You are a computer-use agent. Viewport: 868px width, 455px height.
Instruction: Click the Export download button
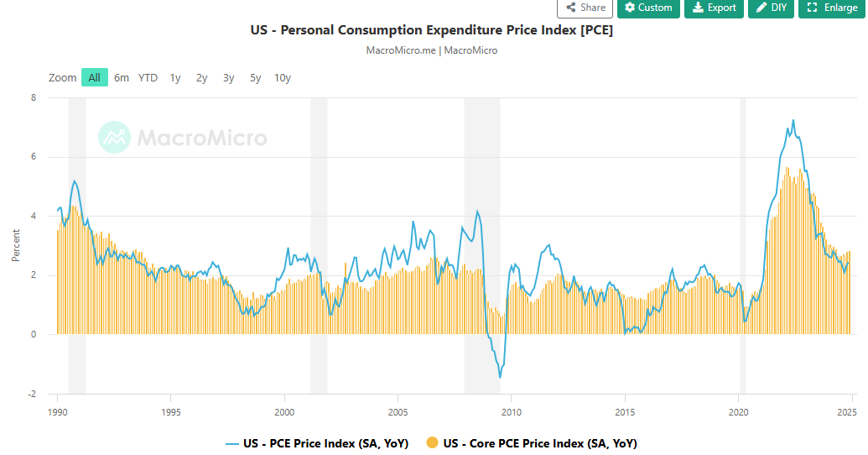[x=714, y=8]
